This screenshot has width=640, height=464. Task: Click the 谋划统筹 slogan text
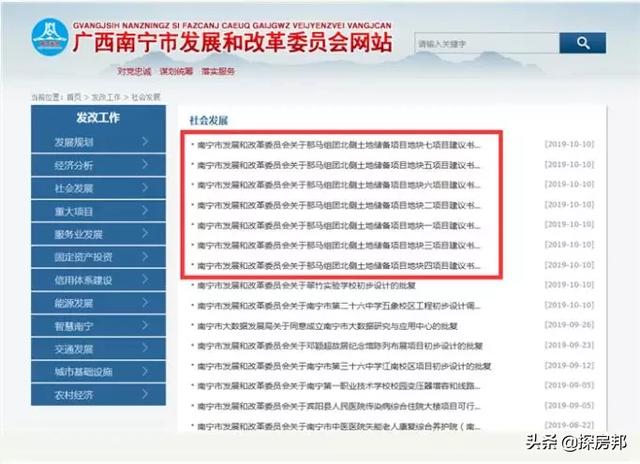[x=176, y=71]
